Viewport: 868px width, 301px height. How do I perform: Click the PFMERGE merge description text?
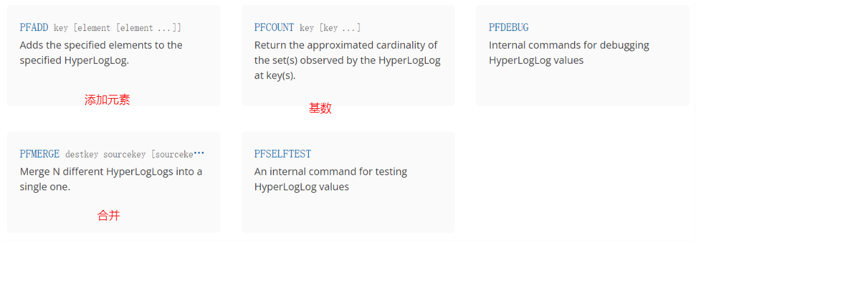111,180
